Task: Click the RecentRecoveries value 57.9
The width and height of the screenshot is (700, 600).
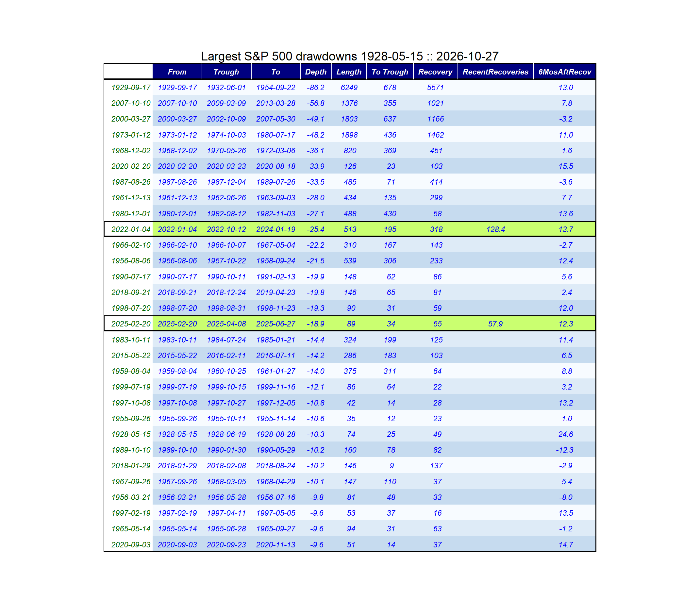Action: (496, 324)
